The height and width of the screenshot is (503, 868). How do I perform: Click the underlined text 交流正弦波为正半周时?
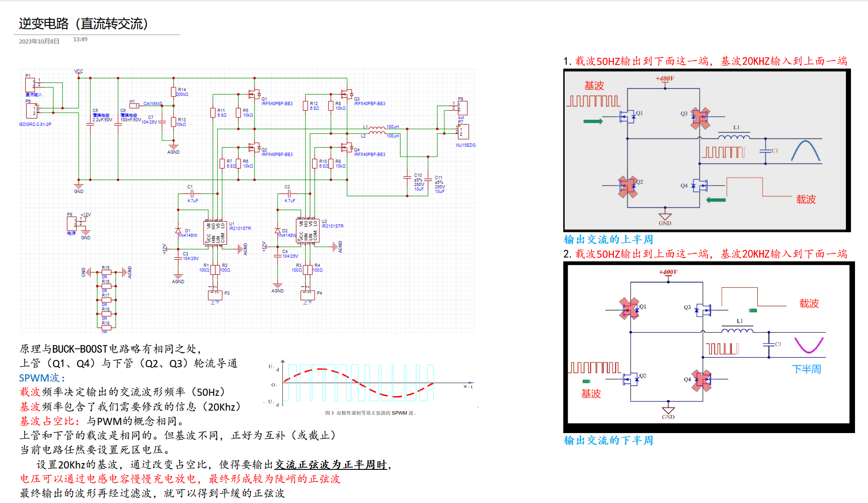click(331, 464)
